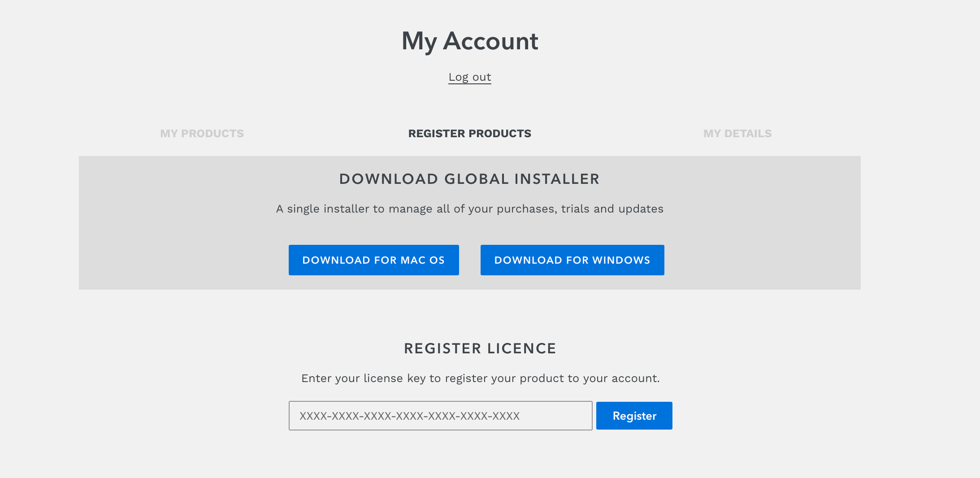Submit the licence key with Register
Screen dimensions: 980x478
[x=634, y=416]
